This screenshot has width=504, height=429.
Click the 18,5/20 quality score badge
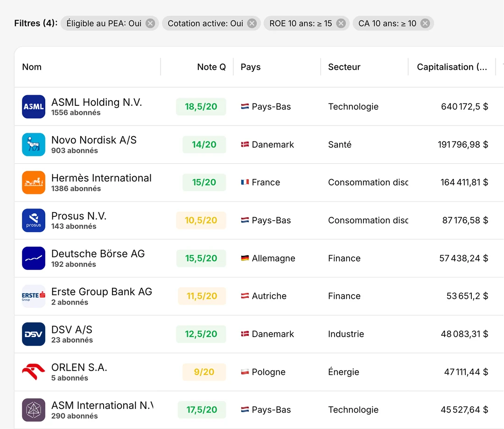201,107
